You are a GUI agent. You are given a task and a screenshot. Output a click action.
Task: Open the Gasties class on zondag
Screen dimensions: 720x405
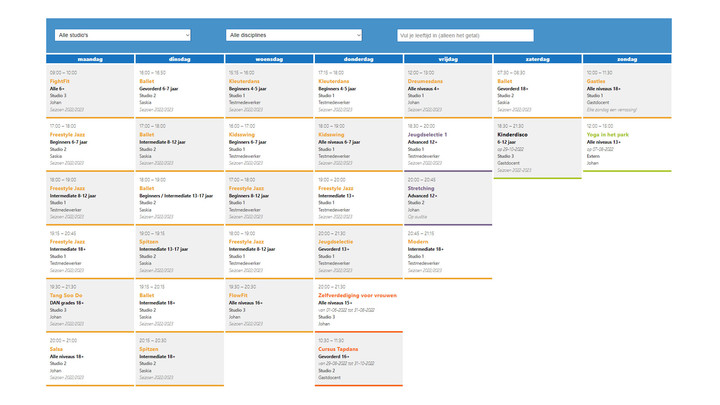coord(627,91)
